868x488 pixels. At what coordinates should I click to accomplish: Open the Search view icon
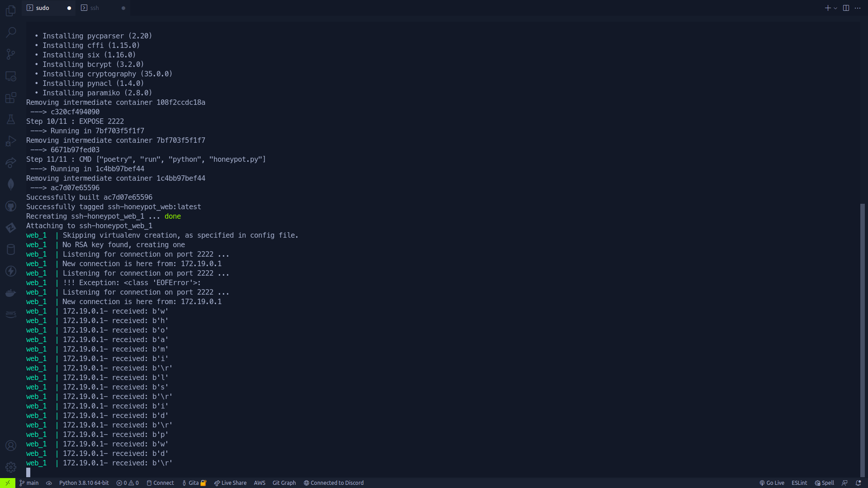[11, 32]
